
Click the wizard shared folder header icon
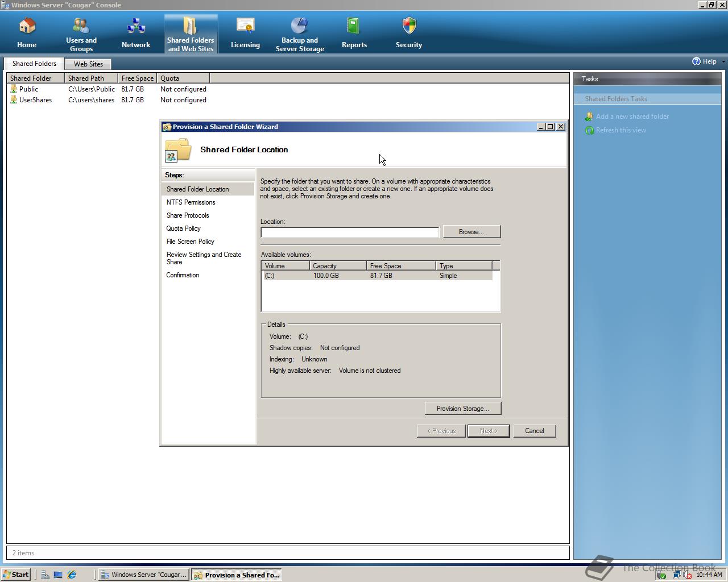coord(178,150)
